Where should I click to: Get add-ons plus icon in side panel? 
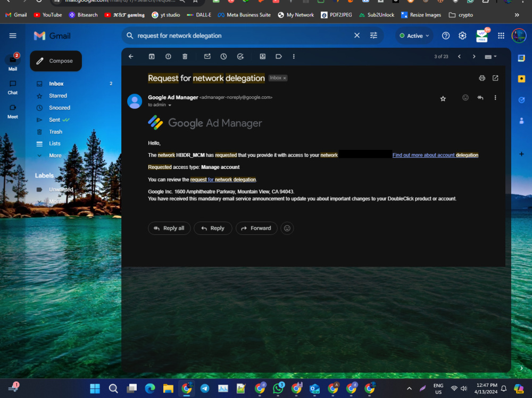(x=521, y=154)
